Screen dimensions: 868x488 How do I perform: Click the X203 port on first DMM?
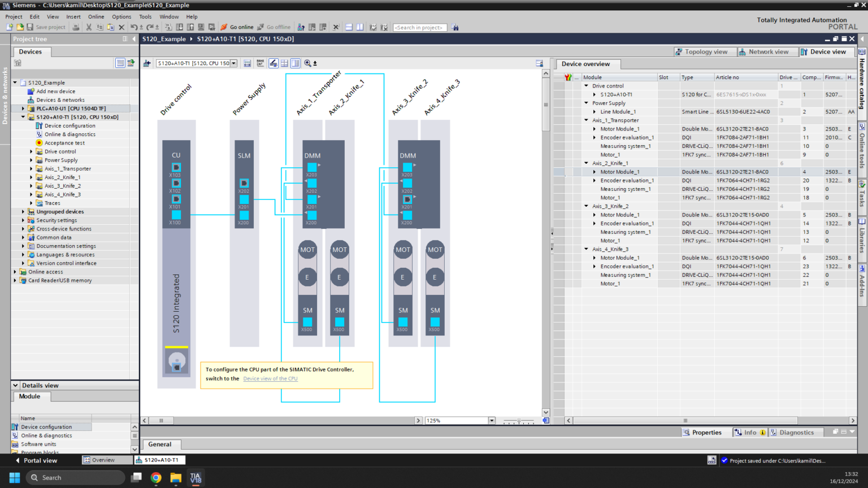click(x=312, y=167)
